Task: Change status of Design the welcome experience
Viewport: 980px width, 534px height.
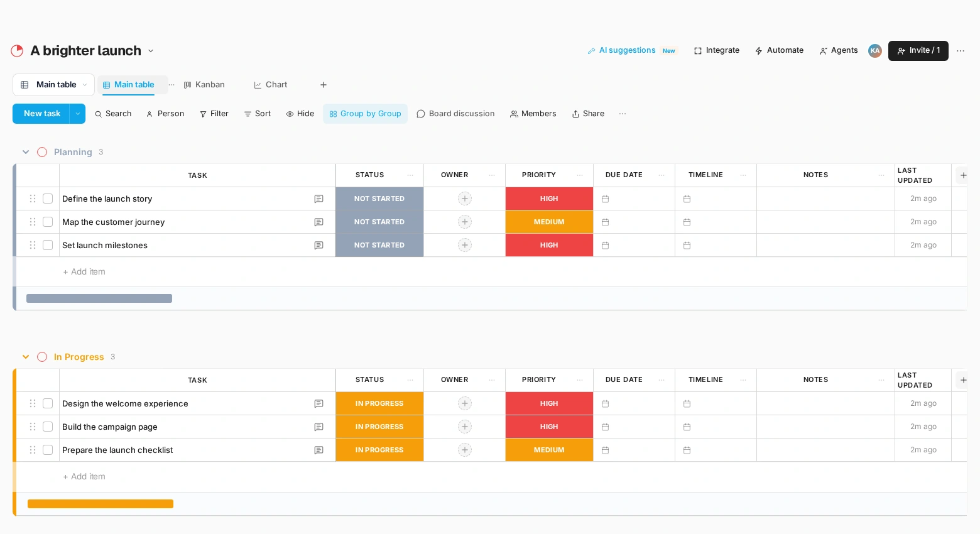Action: click(x=379, y=403)
